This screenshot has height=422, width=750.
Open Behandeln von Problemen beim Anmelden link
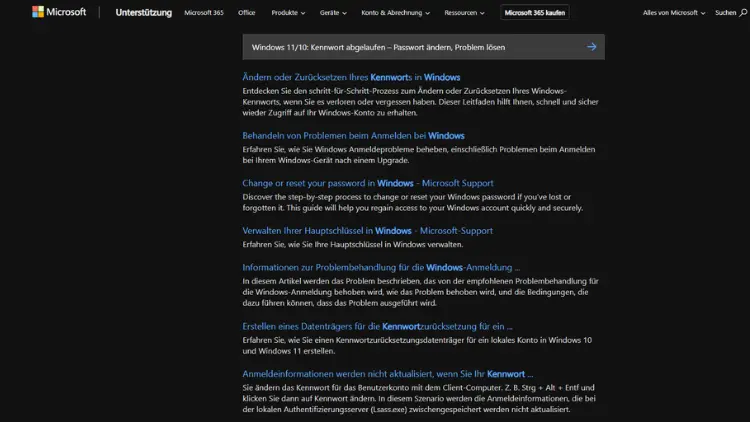353,135
